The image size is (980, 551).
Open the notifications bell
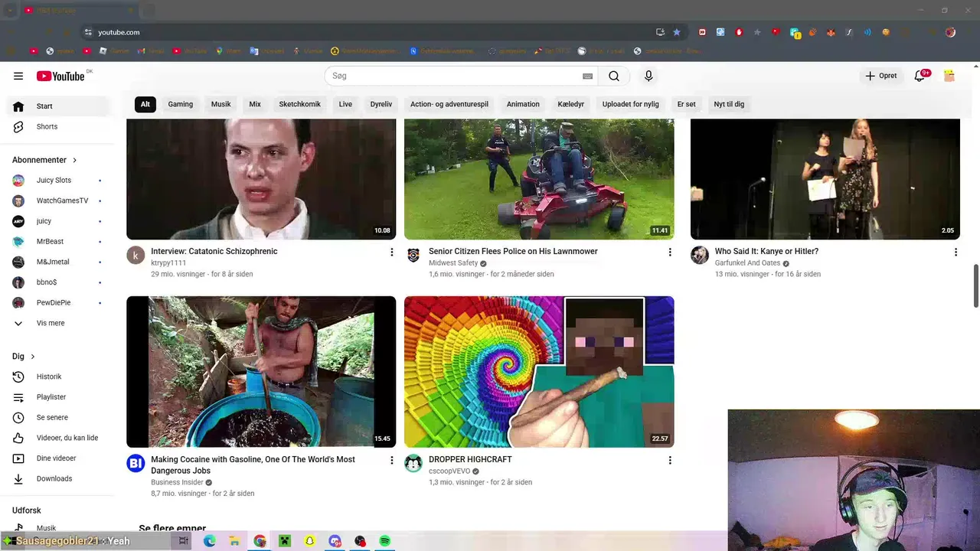click(x=921, y=76)
